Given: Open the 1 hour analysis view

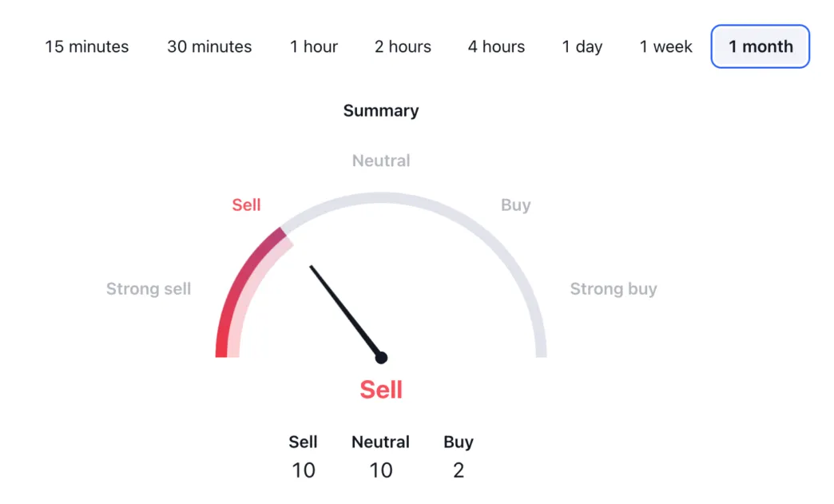Looking at the screenshot, I should point(313,46).
